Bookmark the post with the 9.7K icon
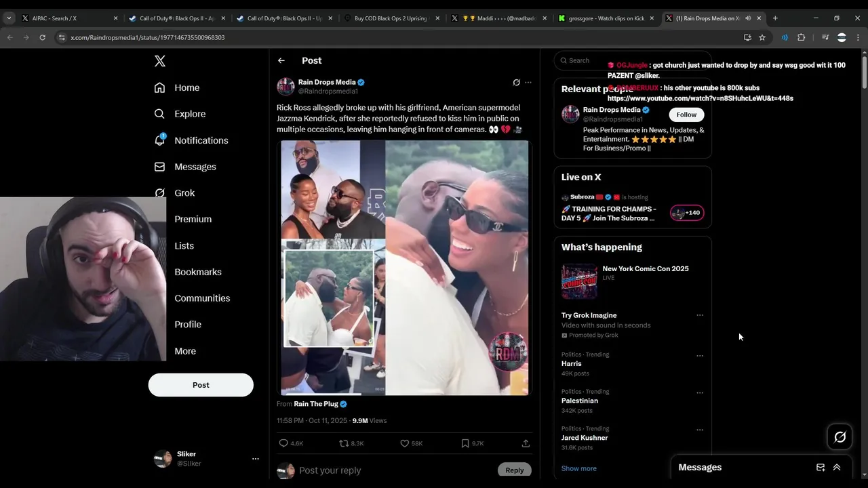This screenshot has height=488, width=868. click(x=465, y=443)
